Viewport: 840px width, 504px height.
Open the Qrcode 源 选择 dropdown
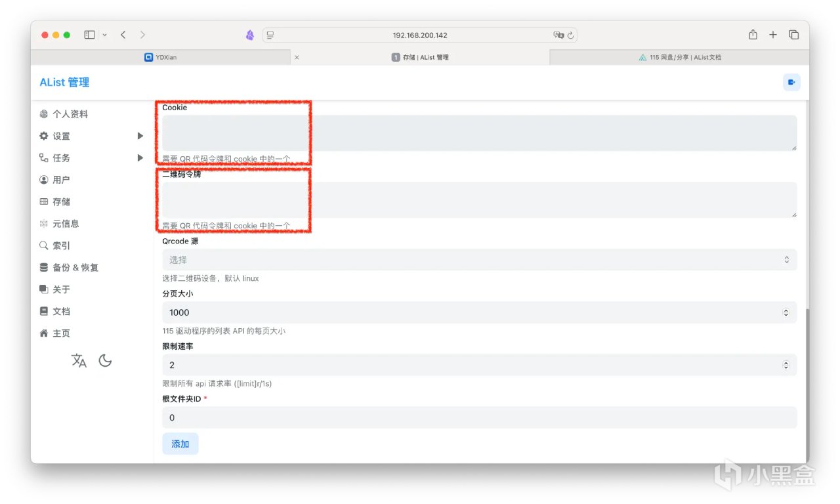pyautogui.click(x=480, y=260)
